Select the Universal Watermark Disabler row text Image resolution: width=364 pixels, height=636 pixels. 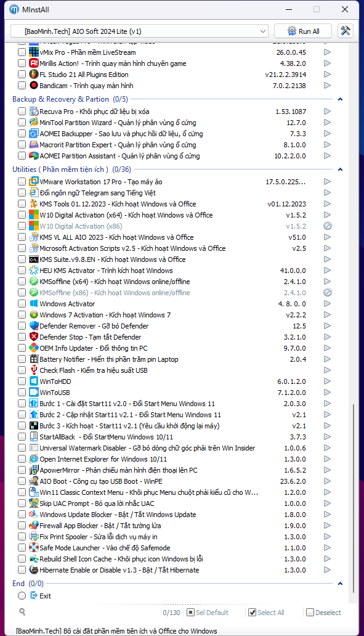point(148,448)
